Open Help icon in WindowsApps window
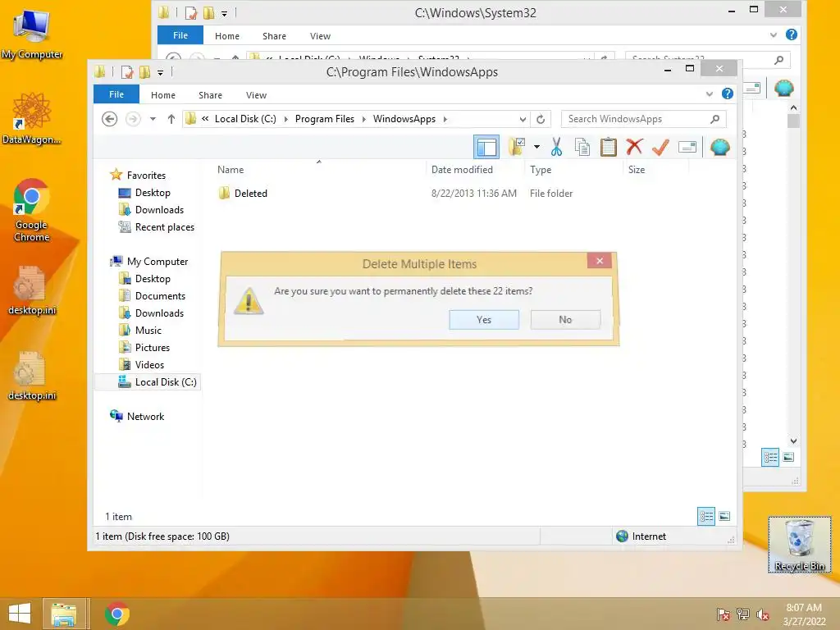Image resolution: width=840 pixels, height=630 pixels. click(x=727, y=94)
